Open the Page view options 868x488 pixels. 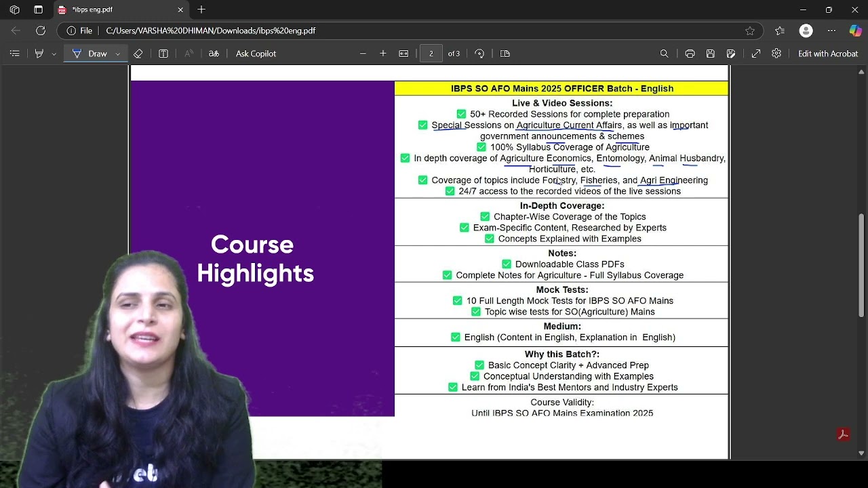pyautogui.click(x=505, y=54)
